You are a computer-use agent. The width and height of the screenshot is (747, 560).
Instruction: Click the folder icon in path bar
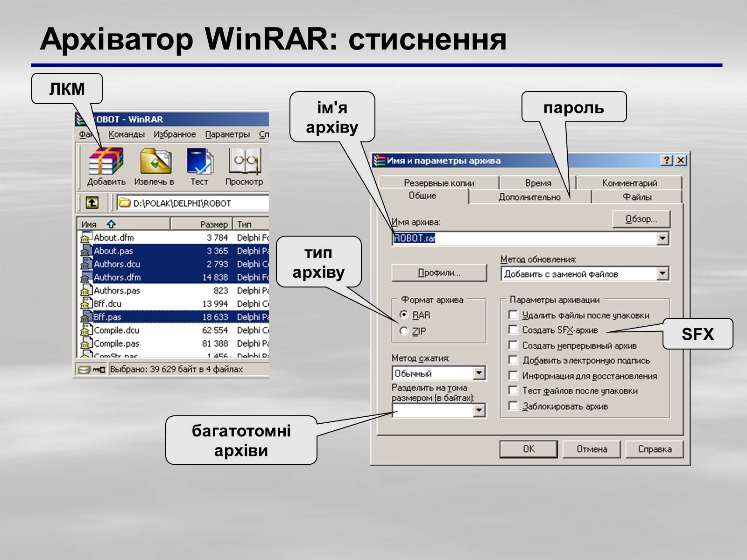(125, 203)
